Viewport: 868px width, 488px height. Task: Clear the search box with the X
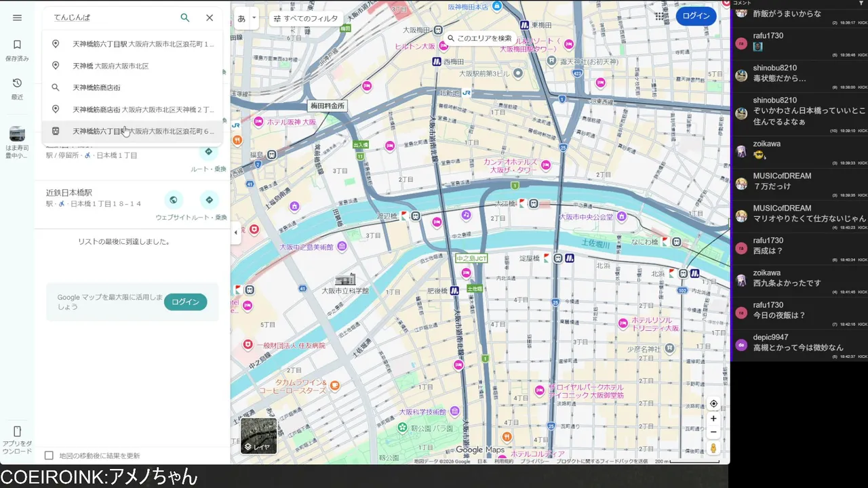click(x=210, y=18)
